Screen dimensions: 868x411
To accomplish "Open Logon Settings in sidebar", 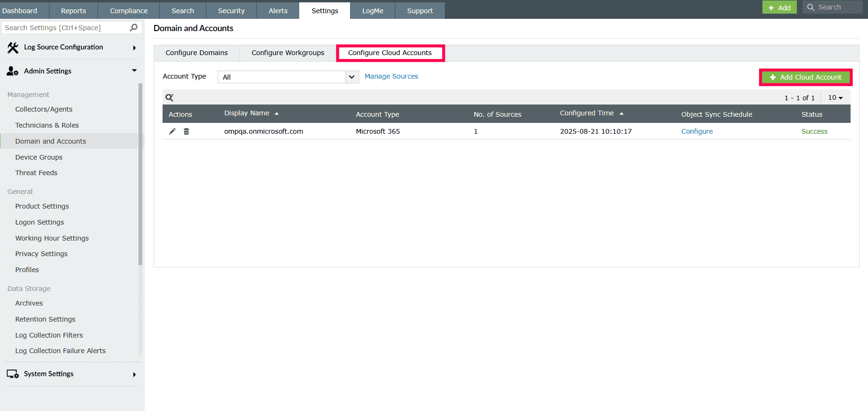I will click(40, 222).
